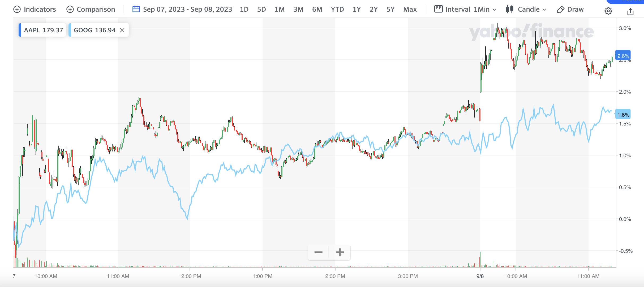This screenshot has width=644, height=287.
Task: Select the 1M range
Action: tap(280, 10)
